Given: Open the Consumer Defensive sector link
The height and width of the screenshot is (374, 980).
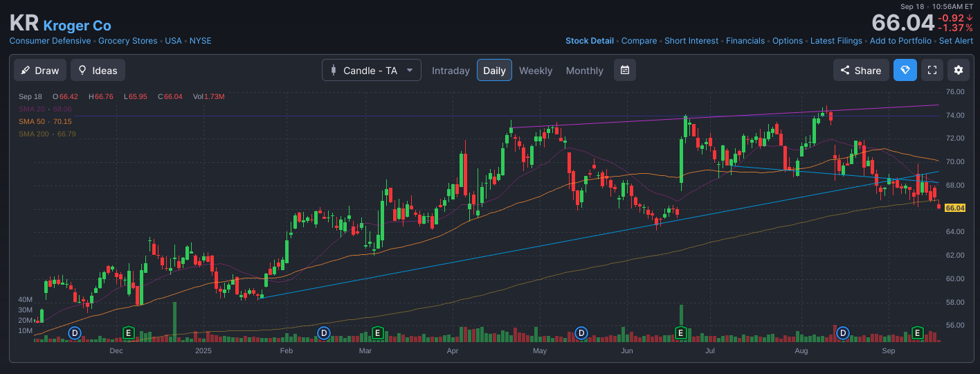Looking at the screenshot, I should point(50,41).
